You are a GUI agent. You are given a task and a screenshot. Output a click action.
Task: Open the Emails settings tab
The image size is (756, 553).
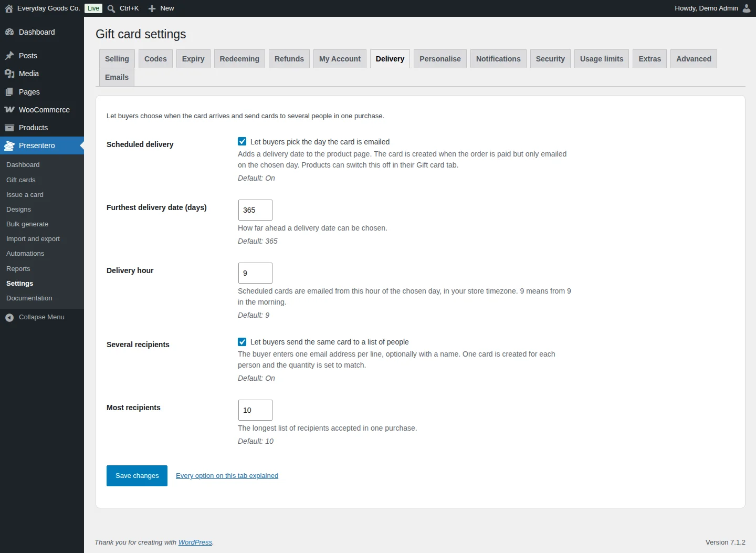[x=117, y=77]
